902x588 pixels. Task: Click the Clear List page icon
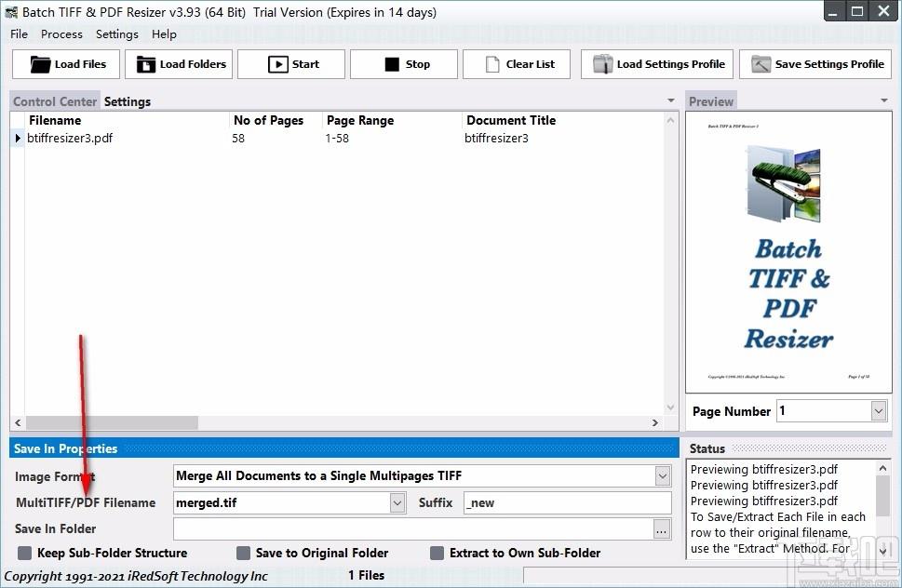coord(492,64)
